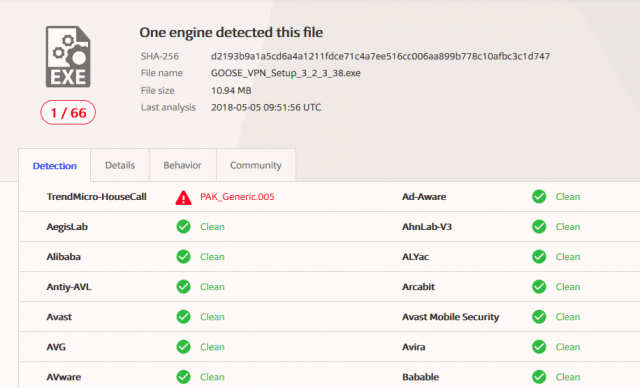Click the green check icon in the Avast row

tap(183, 317)
